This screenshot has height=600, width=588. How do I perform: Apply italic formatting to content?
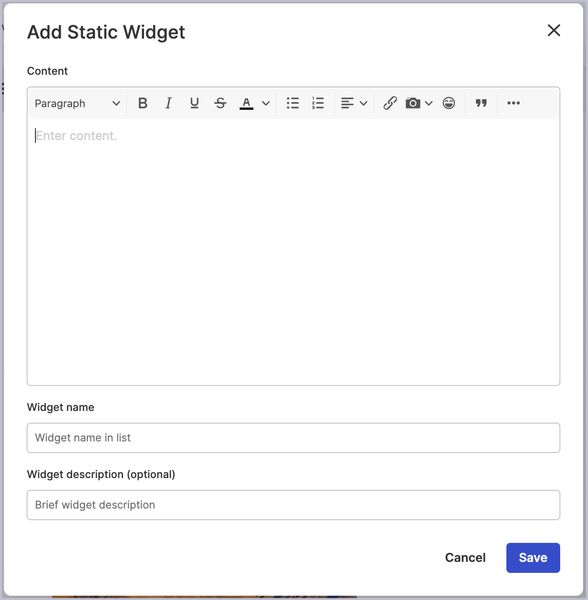tap(168, 103)
